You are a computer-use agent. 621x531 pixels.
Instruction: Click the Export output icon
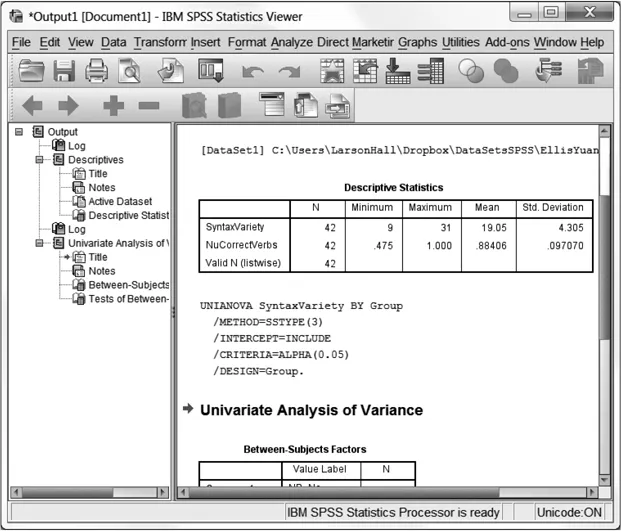(x=172, y=69)
